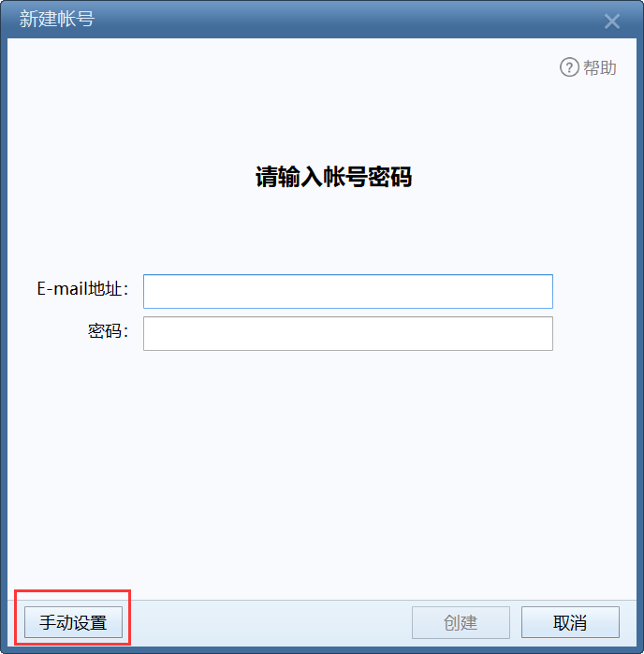The height and width of the screenshot is (654, 644).
Task: Choose manual account configuration button
Action: tap(73, 622)
